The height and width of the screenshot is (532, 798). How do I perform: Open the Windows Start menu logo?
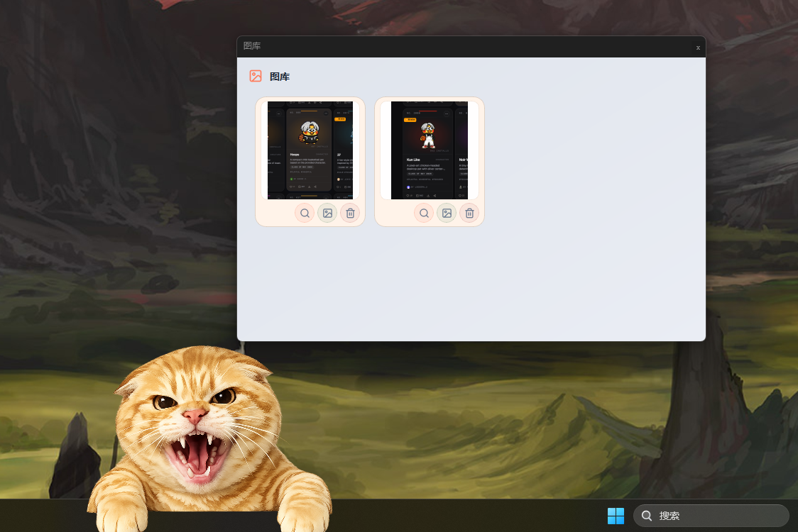point(616,516)
